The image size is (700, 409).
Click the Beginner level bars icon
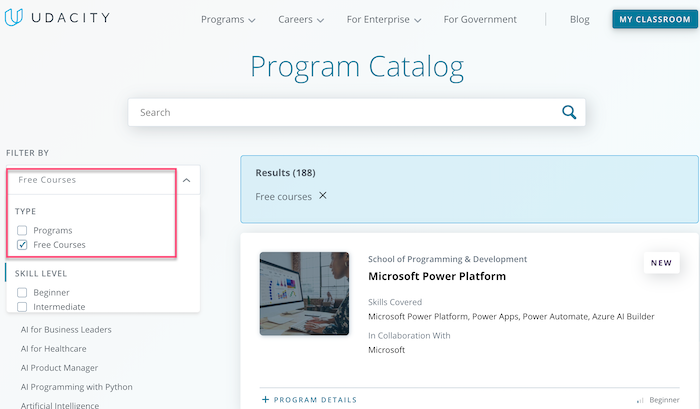640,400
